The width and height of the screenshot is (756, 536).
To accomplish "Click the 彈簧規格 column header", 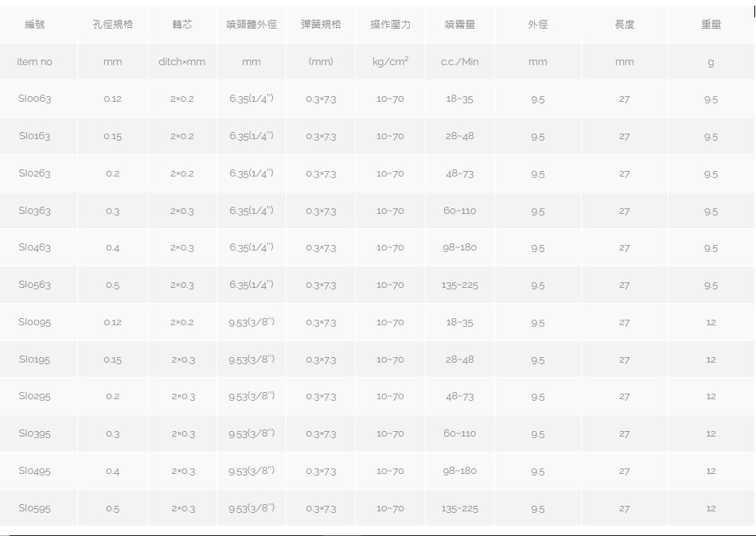I will 321,25.
